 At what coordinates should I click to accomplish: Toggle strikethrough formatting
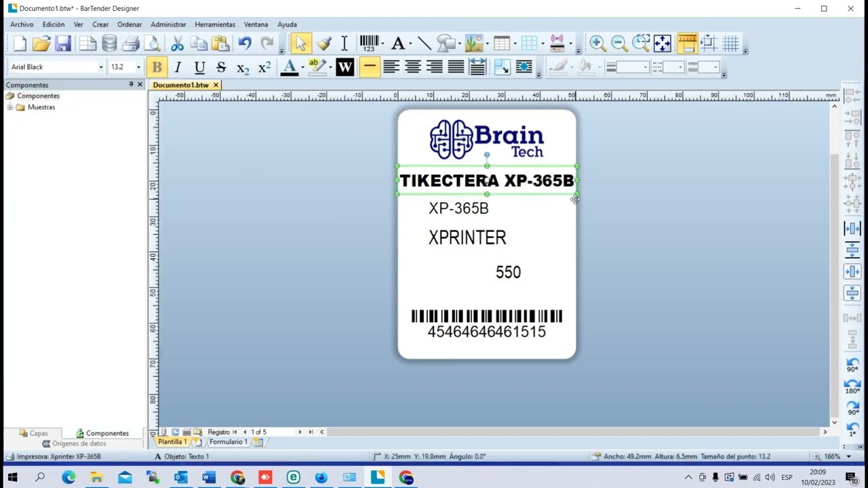click(221, 67)
